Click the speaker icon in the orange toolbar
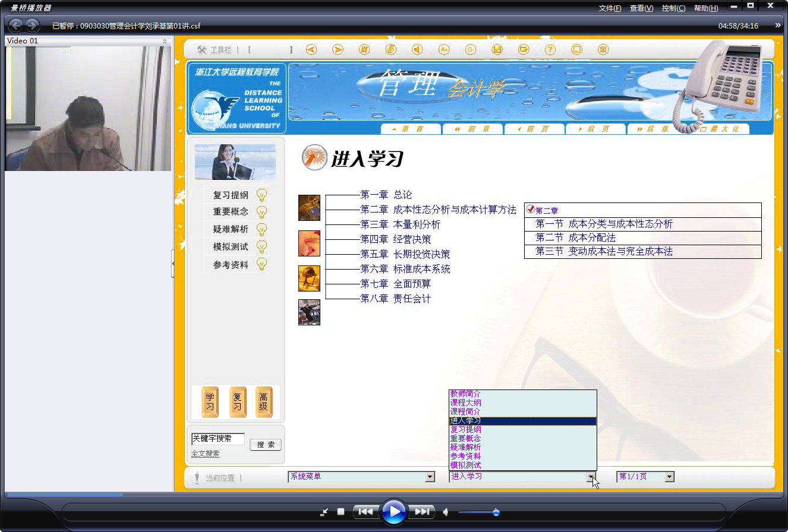788x532 pixels. pos(417,50)
